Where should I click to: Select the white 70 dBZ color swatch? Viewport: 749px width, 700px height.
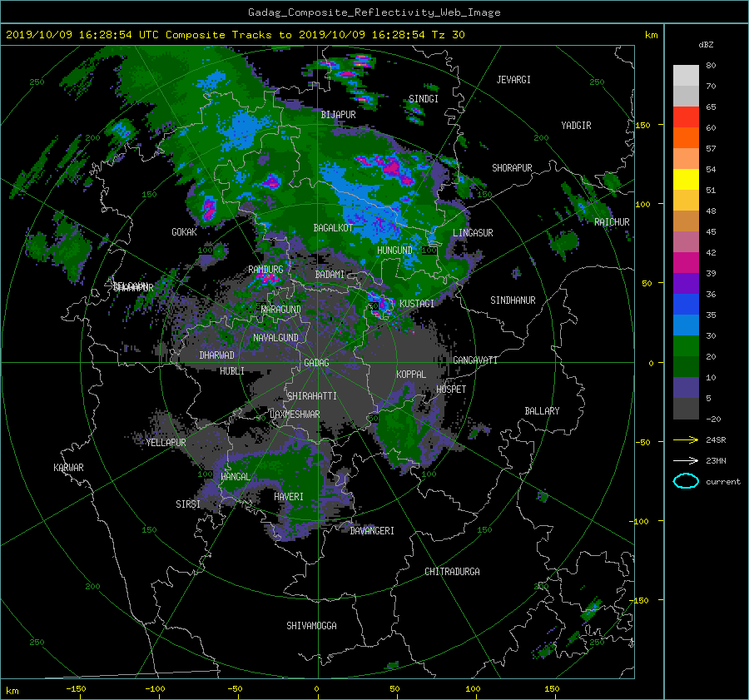point(686,76)
